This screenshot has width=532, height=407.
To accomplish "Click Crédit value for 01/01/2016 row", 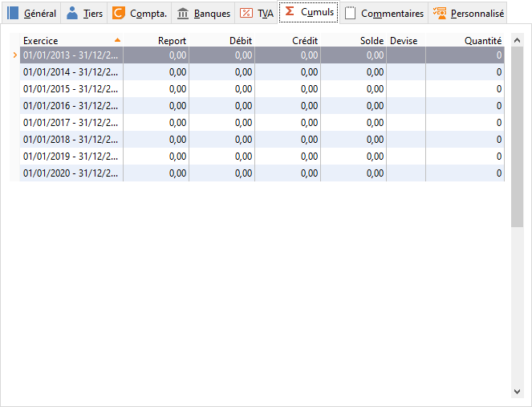I will [x=310, y=106].
